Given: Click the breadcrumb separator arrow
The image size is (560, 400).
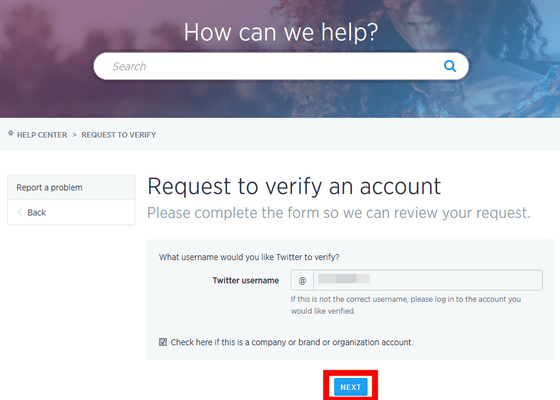Looking at the screenshot, I should click(x=74, y=135).
